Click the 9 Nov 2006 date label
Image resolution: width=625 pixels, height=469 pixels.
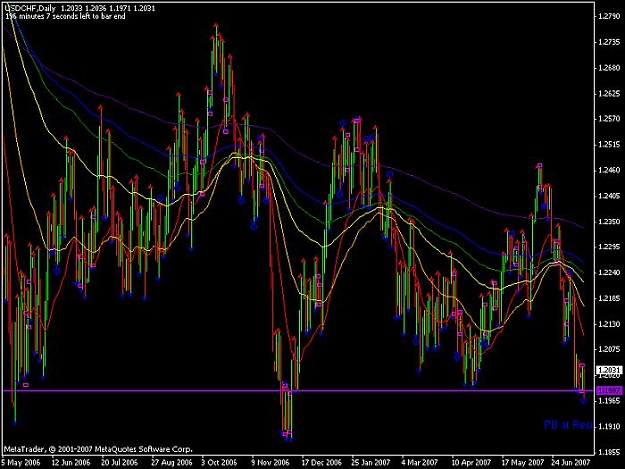tap(270, 463)
